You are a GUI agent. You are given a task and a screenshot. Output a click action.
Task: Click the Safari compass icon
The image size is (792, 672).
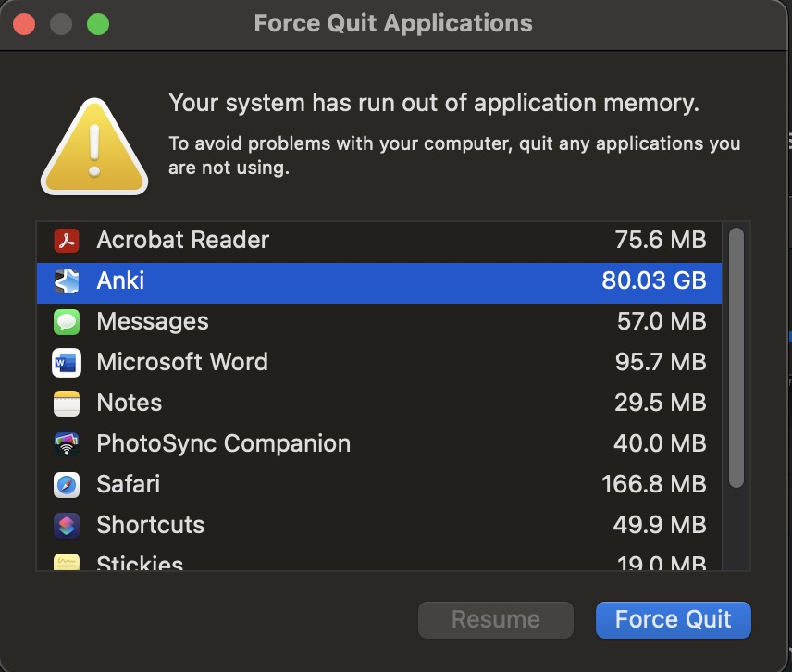click(67, 485)
